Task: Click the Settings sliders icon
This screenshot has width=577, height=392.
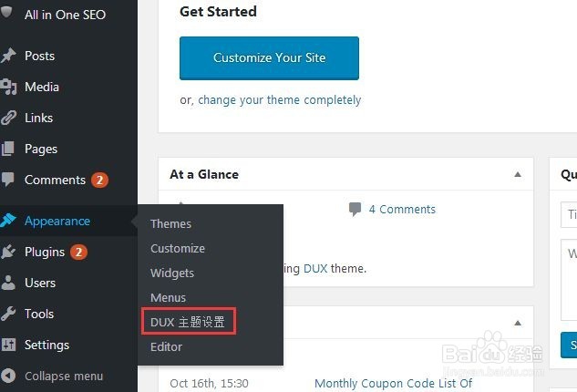Action: coord(9,345)
